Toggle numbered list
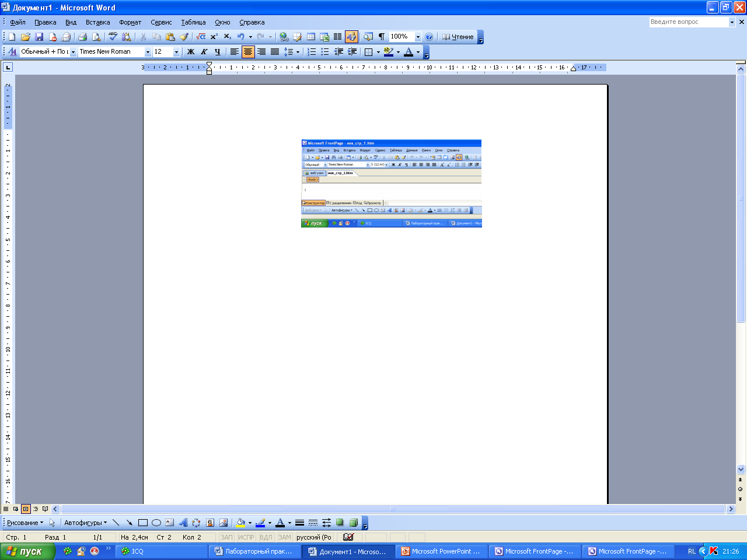This screenshot has height=560, width=747. (312, 52)
